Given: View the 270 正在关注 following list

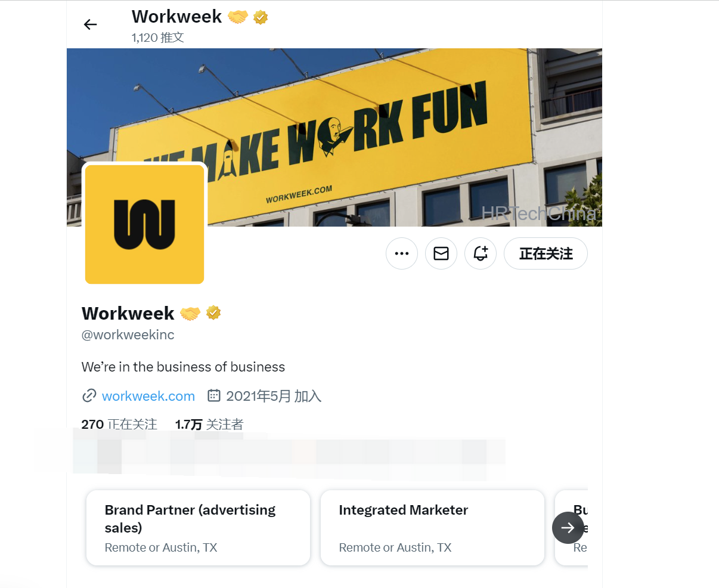Looking at the screenshot, I should click(x=119, y=424).
